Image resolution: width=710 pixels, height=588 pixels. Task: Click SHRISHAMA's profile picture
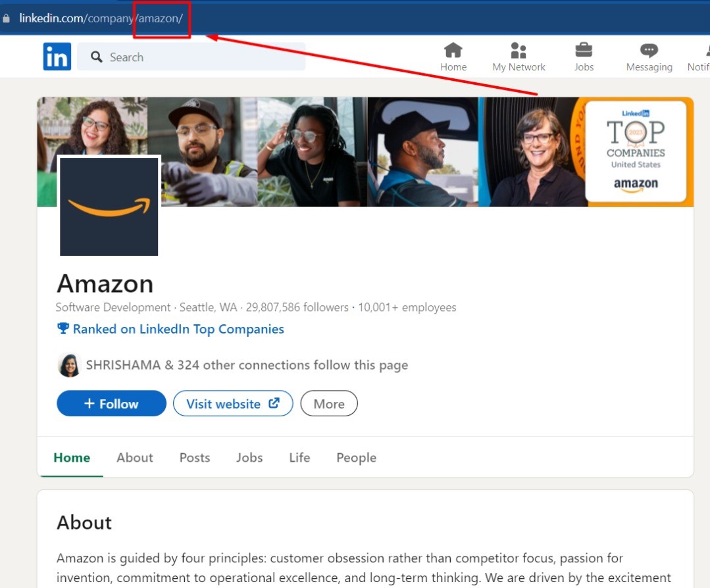point(69,365)
